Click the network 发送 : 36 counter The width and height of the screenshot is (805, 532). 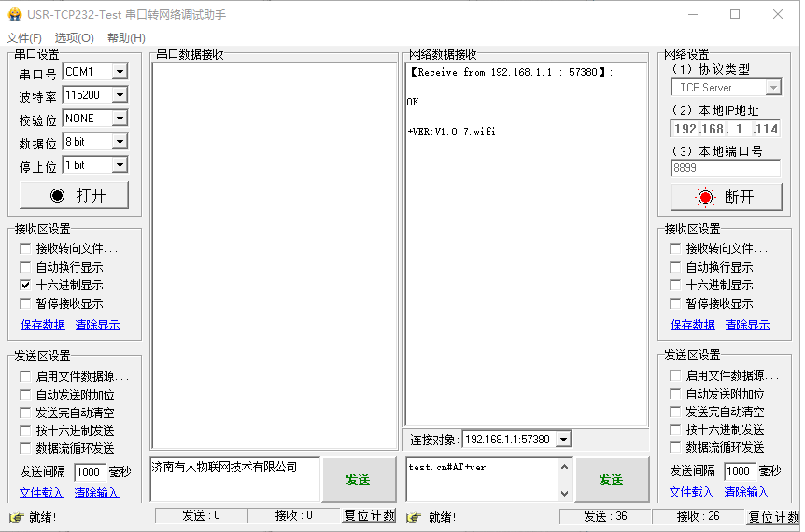[605, 516]
